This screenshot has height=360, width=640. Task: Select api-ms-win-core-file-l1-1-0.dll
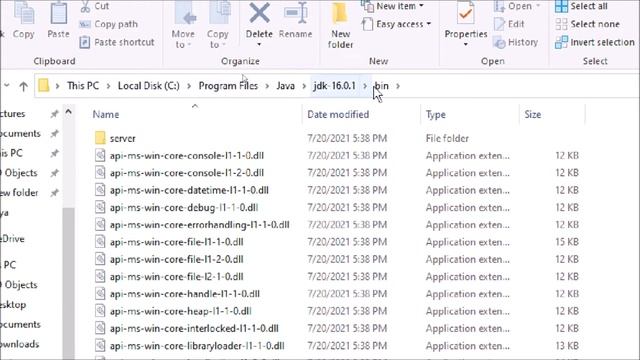[176, 242]
